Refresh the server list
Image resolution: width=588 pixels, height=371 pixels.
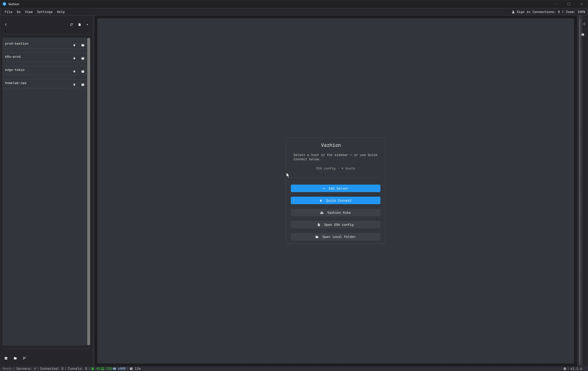coord(71,24)
